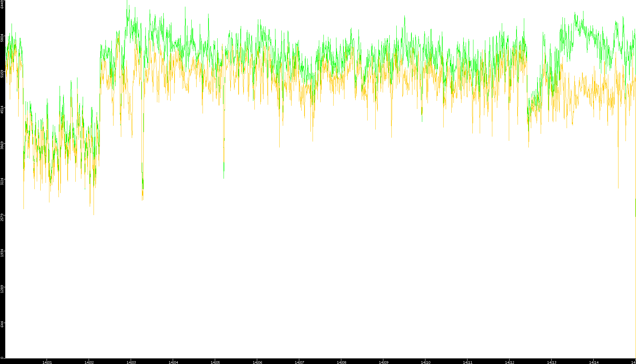Select the 14:09 time marker
Screen dimensions: 636x364
pyautogui.click(x=383, y=362)
